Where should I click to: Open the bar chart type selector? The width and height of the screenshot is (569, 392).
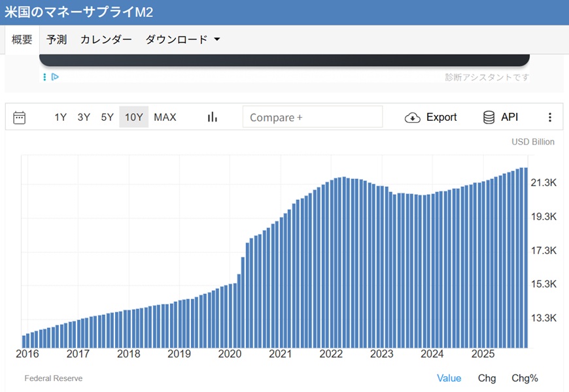(x=212, y=118)
